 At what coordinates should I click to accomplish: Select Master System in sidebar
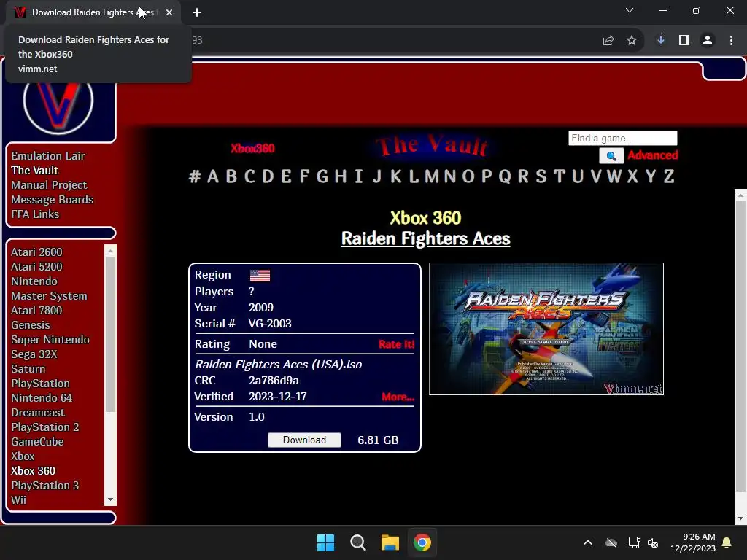49,296
